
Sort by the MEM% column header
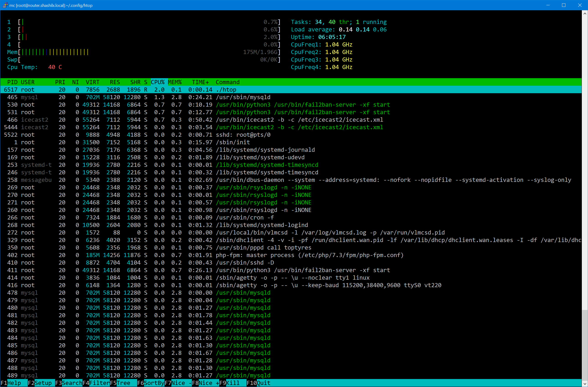(175, 82)
